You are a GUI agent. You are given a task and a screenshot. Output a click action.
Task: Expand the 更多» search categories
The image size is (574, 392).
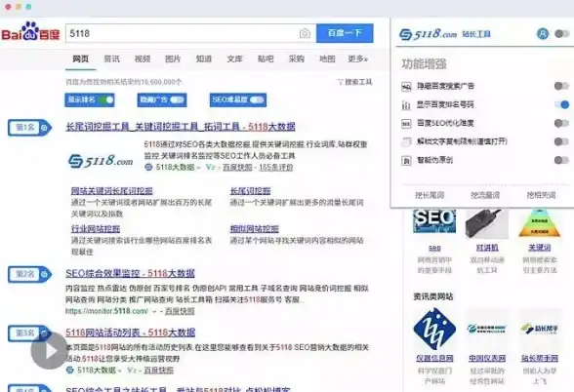point(357,59)
